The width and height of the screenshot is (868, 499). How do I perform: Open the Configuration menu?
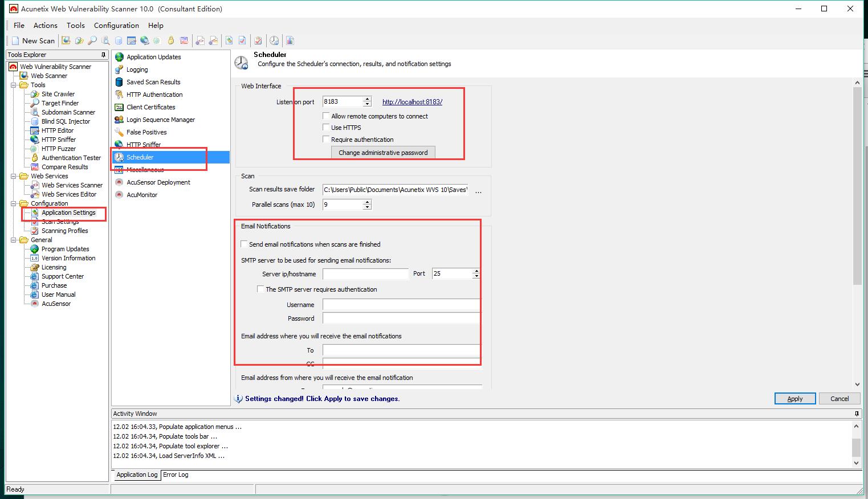point(116,25)
